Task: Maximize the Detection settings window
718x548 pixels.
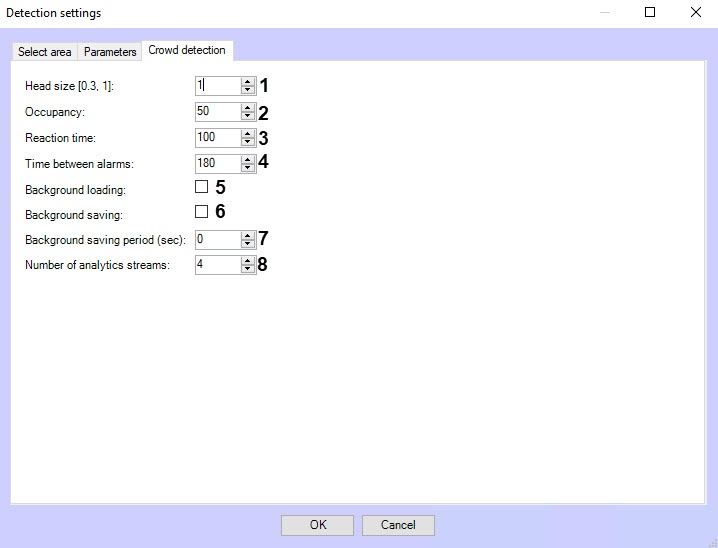Action: pyautogui.click(x=650, y=13)
